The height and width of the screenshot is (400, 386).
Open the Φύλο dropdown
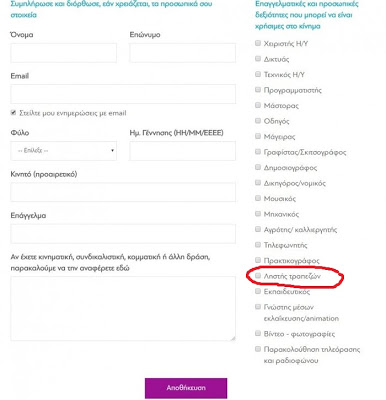pyautogui.click(x=63, y=151)
